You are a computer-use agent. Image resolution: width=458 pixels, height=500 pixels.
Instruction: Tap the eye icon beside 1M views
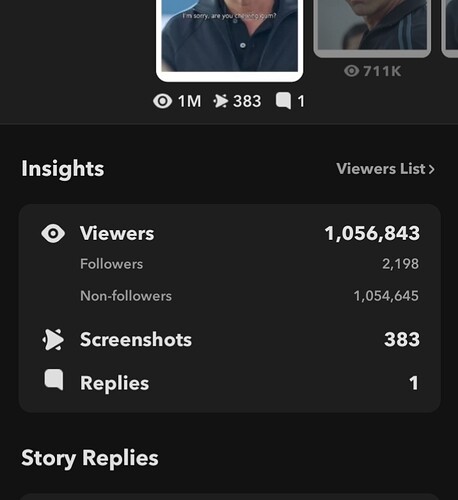(162, 101)
